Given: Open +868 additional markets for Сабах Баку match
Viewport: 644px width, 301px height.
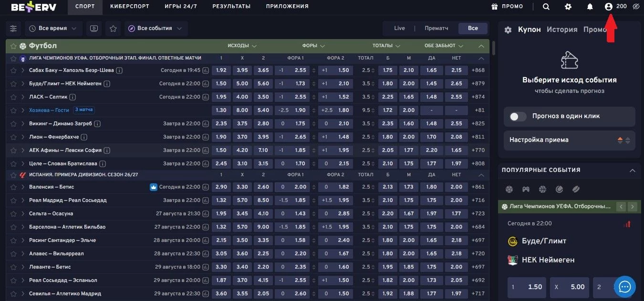Looking at the screenshot, I should pyautogui.click(x=478, y=70).
